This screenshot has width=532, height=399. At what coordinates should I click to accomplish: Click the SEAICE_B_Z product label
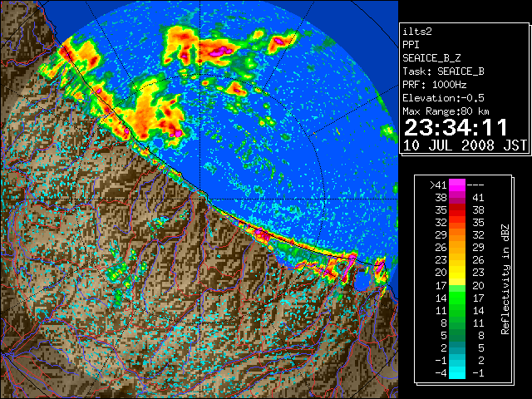pyautogui.click(x=431, y=58)
